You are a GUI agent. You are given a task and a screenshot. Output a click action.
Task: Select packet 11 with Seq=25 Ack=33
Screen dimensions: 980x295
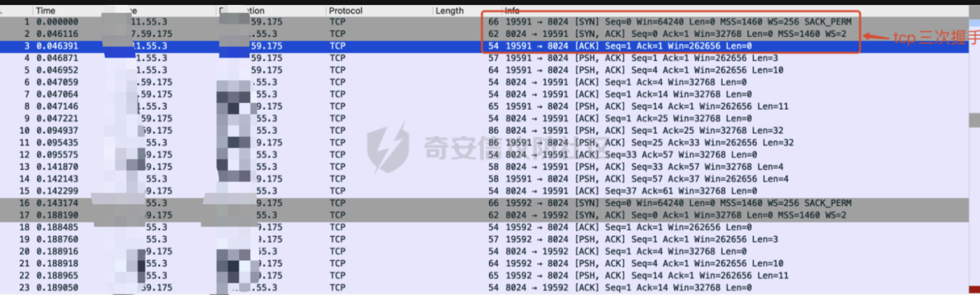[x=617, y=143]
